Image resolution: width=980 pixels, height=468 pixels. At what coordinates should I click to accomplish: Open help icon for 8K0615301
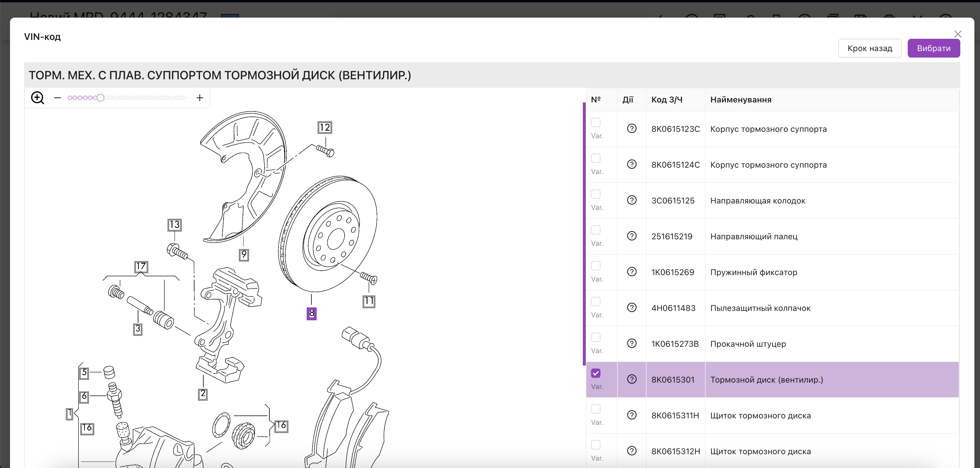click(632, 379)
